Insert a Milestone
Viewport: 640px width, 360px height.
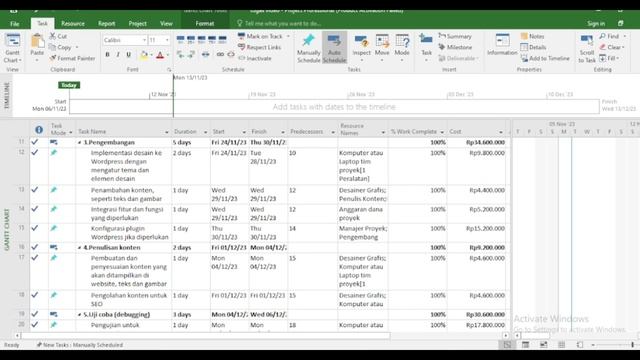pyautogui.click(x=455, y=47)
